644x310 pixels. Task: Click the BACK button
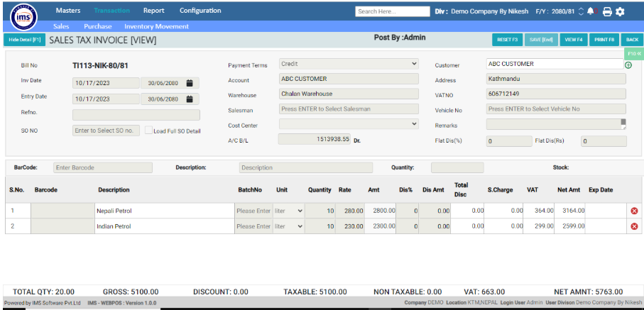[632, 40]
